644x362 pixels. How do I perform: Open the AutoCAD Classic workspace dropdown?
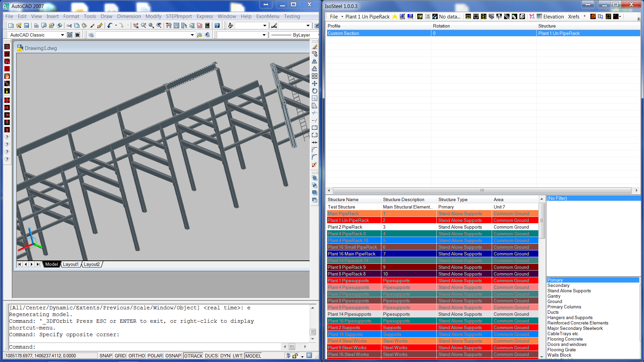click(x=62, y=35)
